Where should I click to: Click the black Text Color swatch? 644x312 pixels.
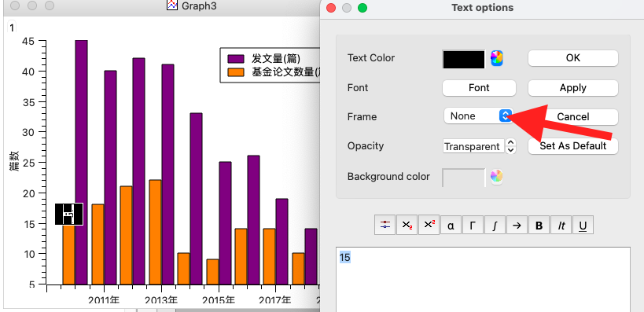click(464, 59)
